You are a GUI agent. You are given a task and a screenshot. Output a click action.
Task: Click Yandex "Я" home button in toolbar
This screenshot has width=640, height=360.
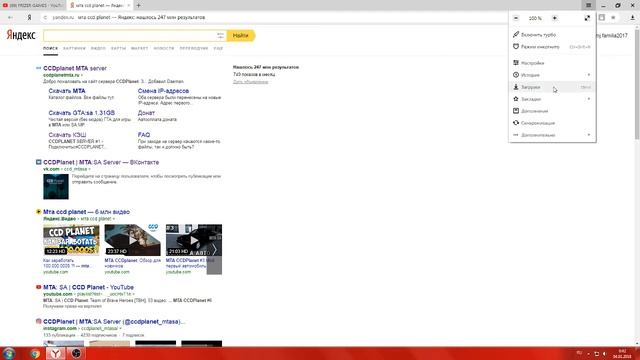[x=29, y=18]
